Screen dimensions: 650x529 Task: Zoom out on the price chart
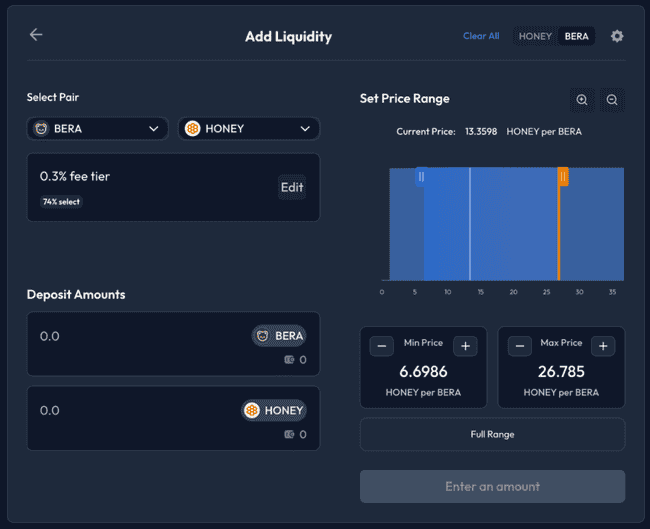pos(612,99)
